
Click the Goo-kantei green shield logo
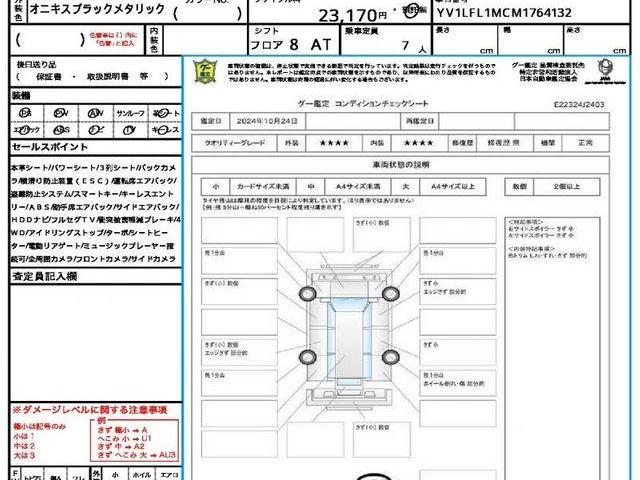point(205,72)
